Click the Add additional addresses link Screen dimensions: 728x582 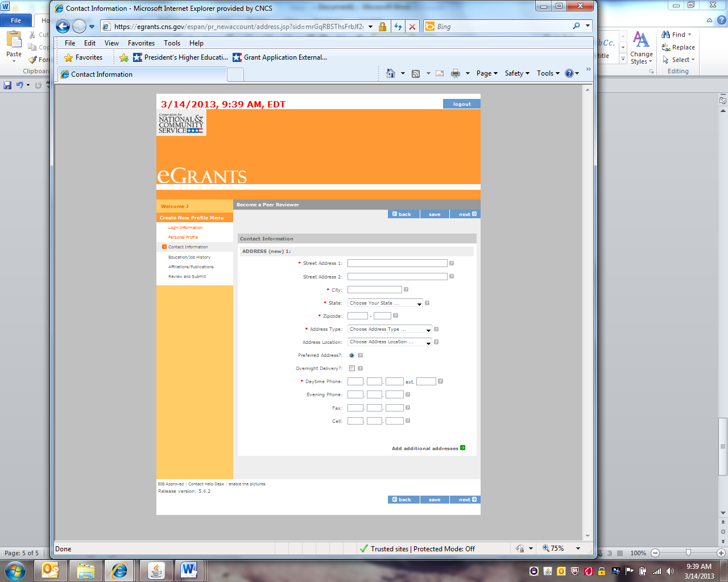coord(428,448)
